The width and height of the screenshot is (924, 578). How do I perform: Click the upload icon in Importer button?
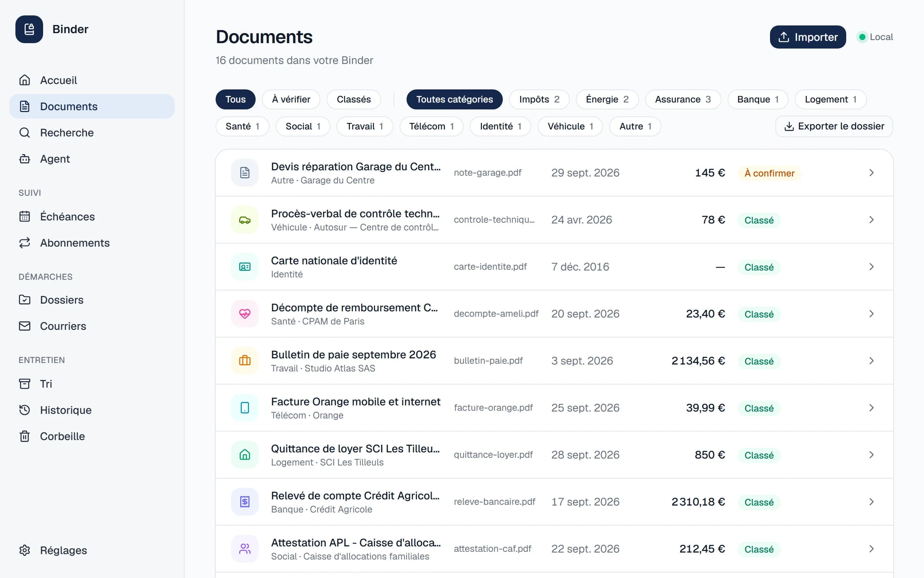click(x=784, y=37)
